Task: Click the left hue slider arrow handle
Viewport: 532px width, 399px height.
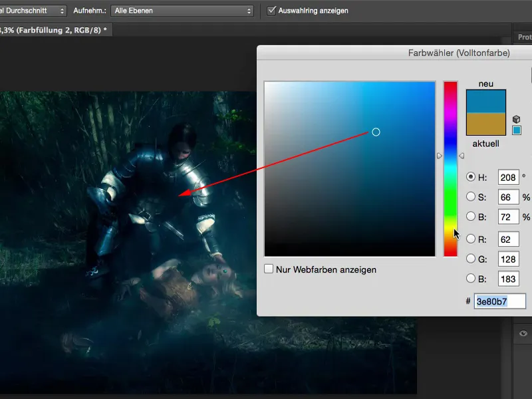Action: [440, 156]
